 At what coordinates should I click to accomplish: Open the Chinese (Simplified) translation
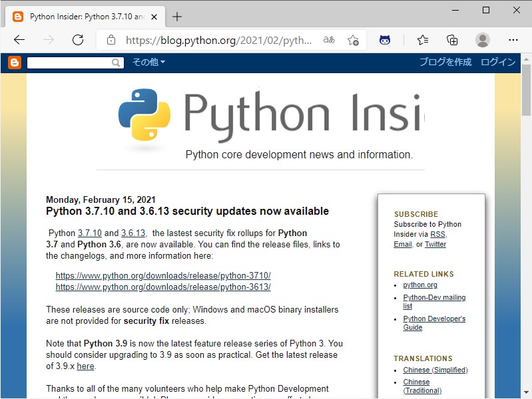click(x=435, y=370)
